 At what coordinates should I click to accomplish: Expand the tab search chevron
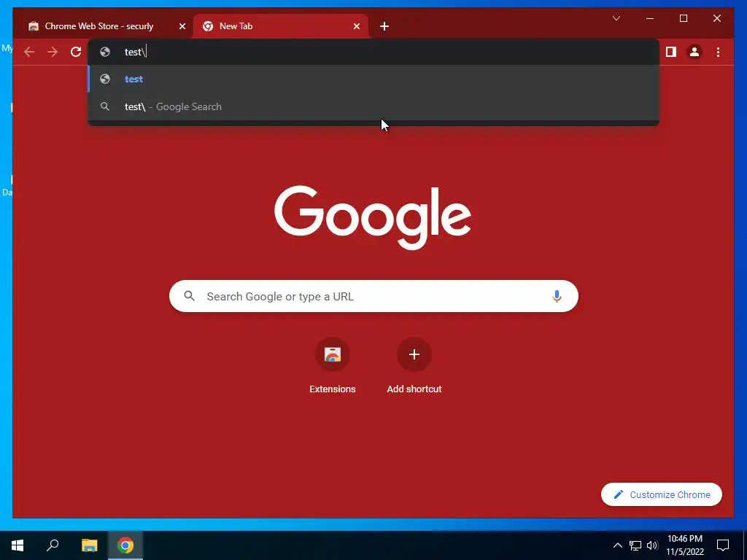[x=616, y=18]
